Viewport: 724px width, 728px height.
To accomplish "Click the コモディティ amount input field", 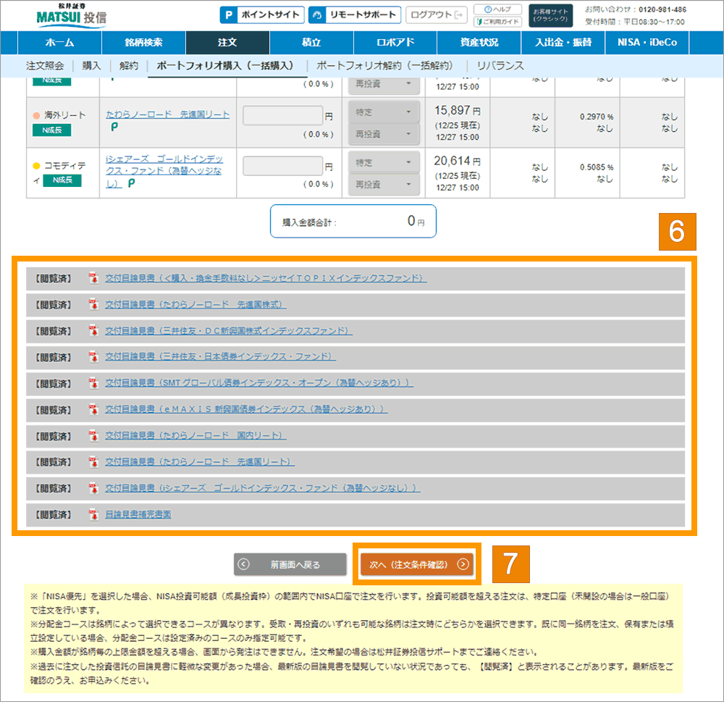I will tap(282, 166).
